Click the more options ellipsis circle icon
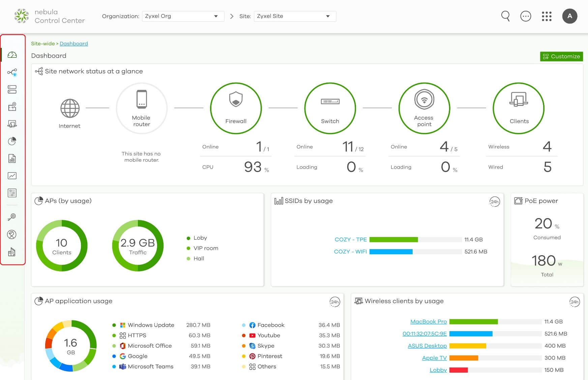This screenshot has height=380, width=588. (526, 16)
